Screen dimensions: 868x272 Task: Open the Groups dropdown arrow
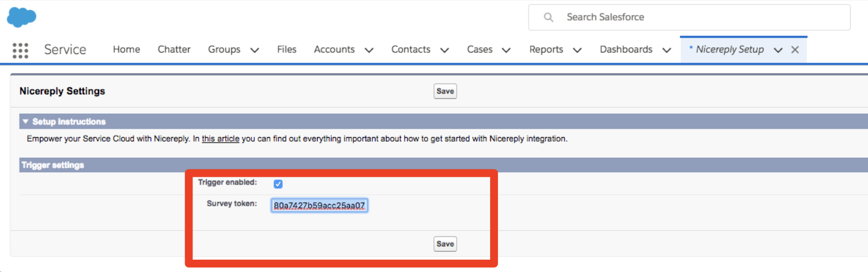(x=255, y=50)
